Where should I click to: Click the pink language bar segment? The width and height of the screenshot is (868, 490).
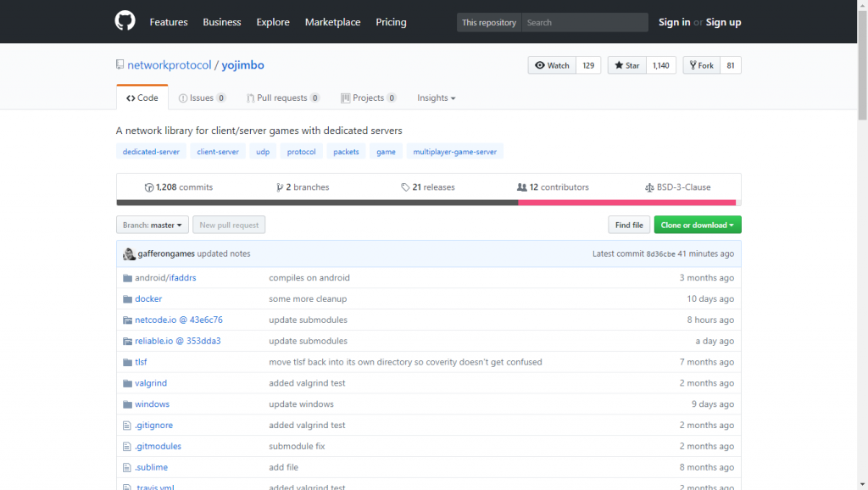627,203
